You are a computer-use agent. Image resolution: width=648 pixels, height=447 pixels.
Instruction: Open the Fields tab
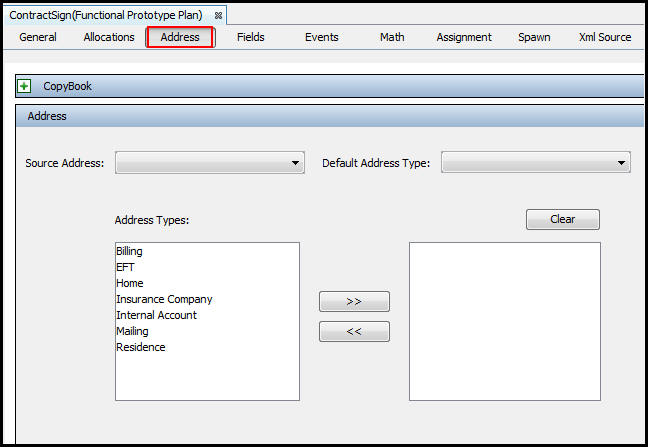(250, 37)
